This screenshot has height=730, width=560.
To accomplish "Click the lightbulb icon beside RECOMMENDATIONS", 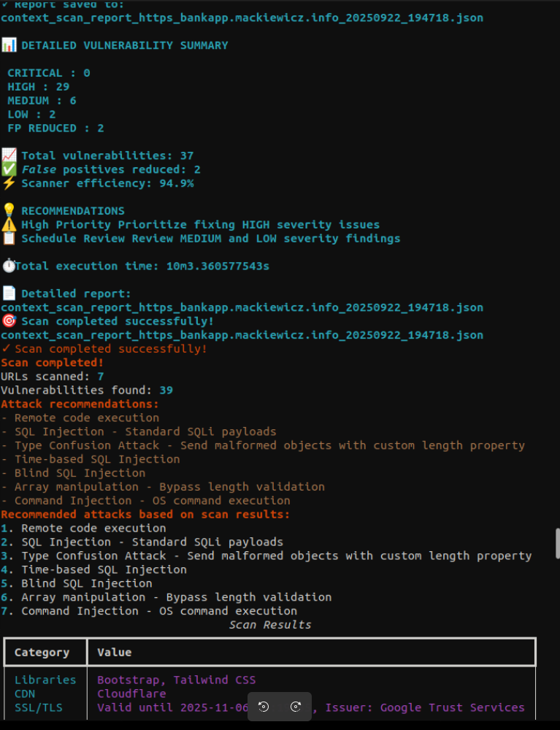I will point(9,211).
